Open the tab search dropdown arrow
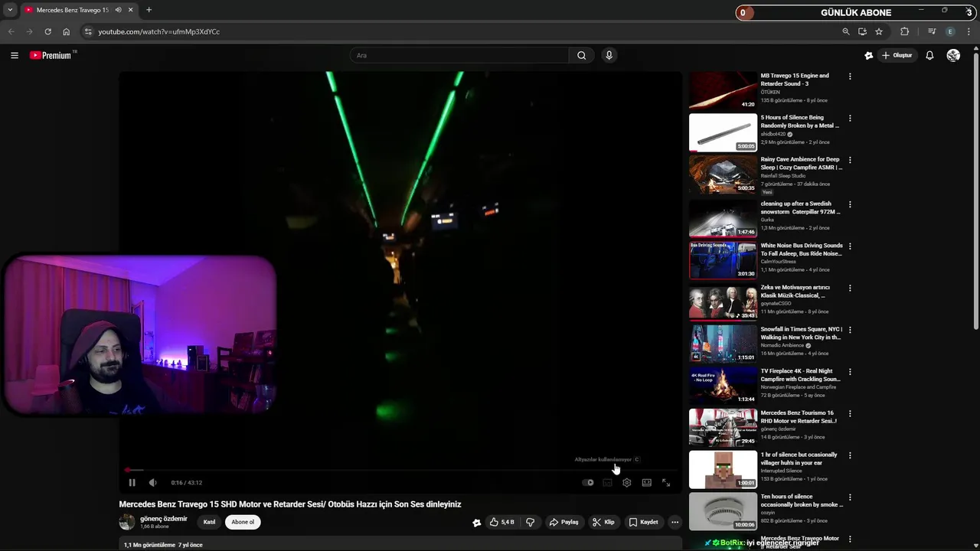The width and height of the screenshot is (980, 551). [x=10, y=10]
